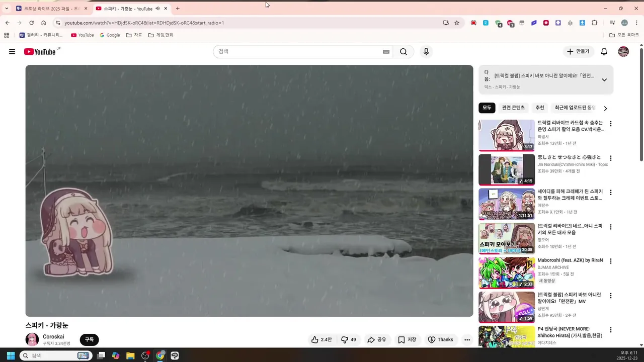
Task: Open the on-screen keyboard in search box
Action: point(386,52)
